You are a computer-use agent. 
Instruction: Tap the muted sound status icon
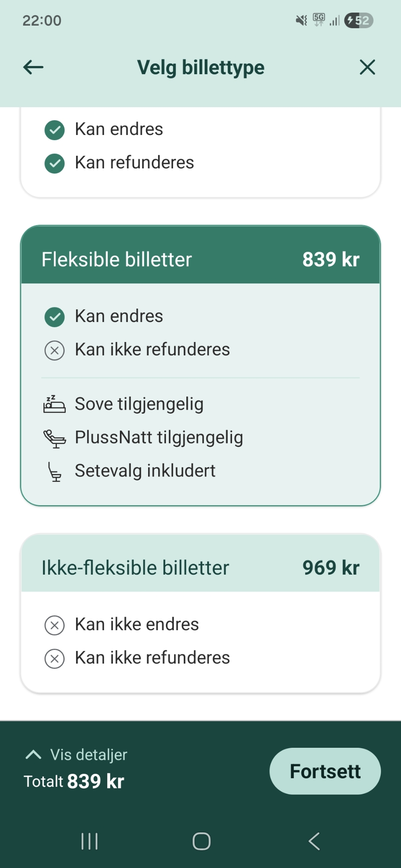(x=301, y=20)
